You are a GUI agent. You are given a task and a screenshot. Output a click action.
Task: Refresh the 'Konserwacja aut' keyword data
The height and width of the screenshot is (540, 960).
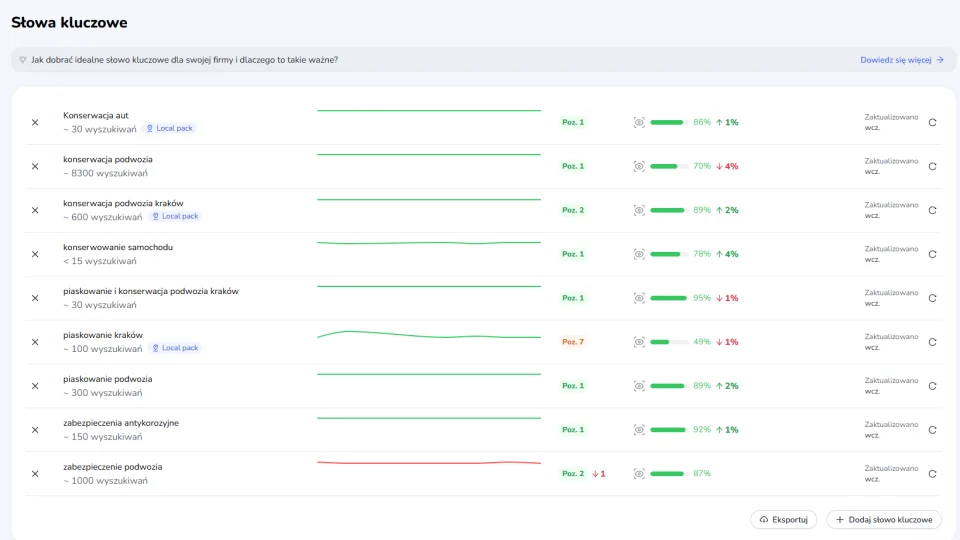[932, 122]
